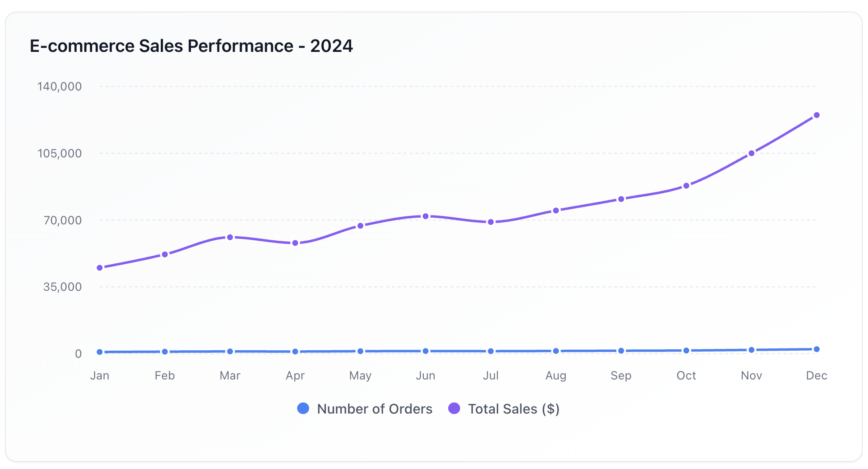868x469 pixels.
Task: Select the June Total Sales data point
Action: click(426, 216)
